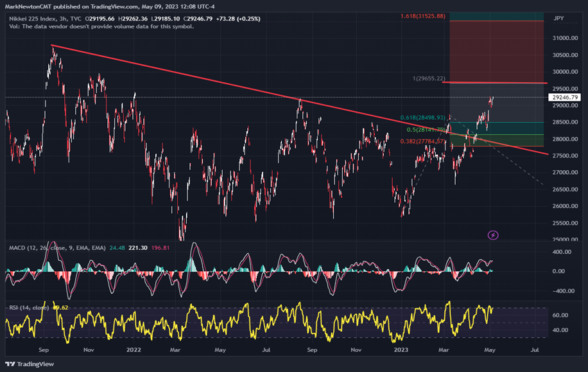
Task: Click the 2022 label on time axis
Action: (x=134, y=350)
